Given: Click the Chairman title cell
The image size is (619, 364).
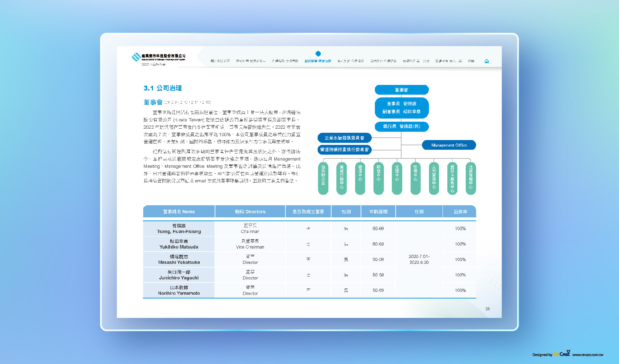Looking at the screenshot, I should (x=250, y=228).
